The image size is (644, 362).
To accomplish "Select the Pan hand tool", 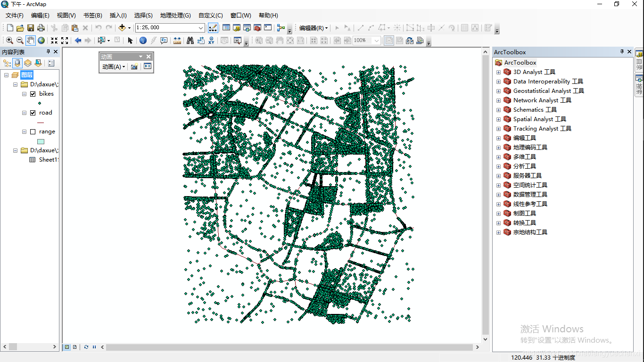I will 31,41.
